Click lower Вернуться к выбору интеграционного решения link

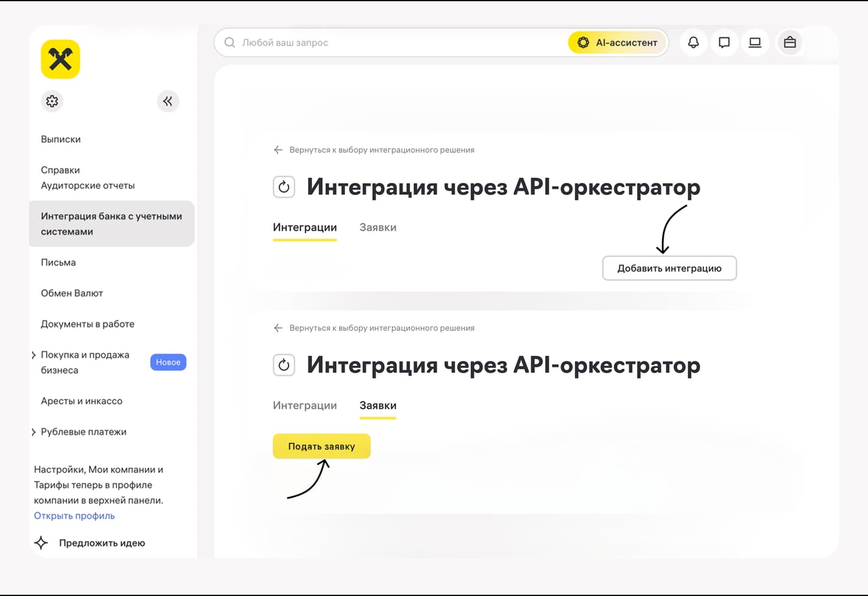(382, 328)
